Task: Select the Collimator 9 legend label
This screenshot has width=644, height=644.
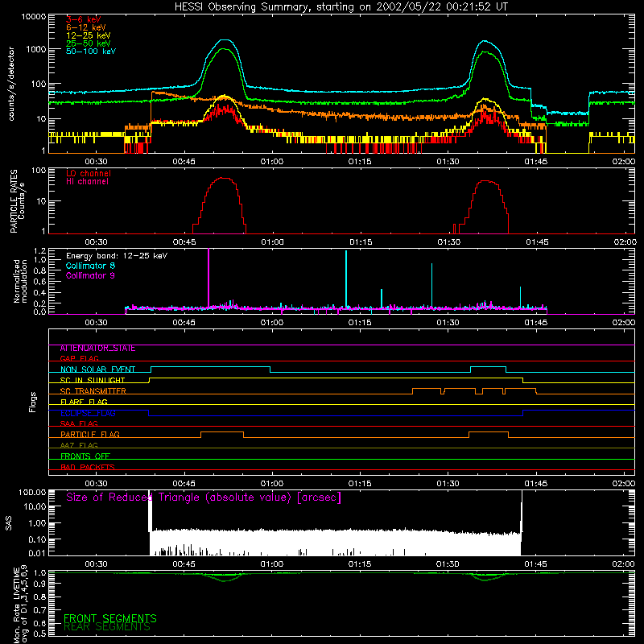Action: click(90, 275)
